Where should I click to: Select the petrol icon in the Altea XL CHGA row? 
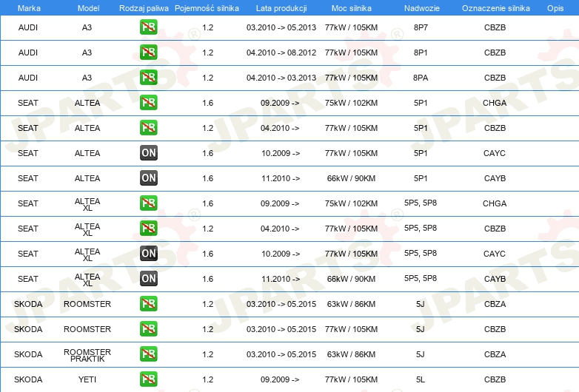[148, 203]
